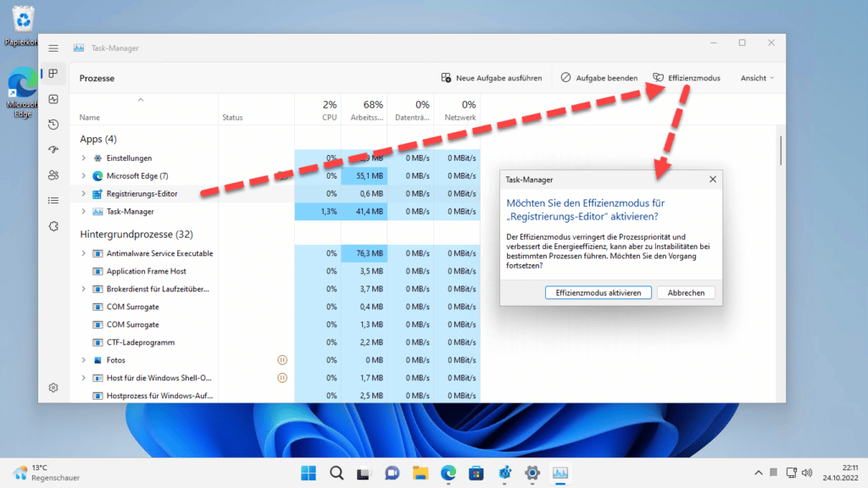
Task: Open the Windows Start button
Action: point(309,473)
